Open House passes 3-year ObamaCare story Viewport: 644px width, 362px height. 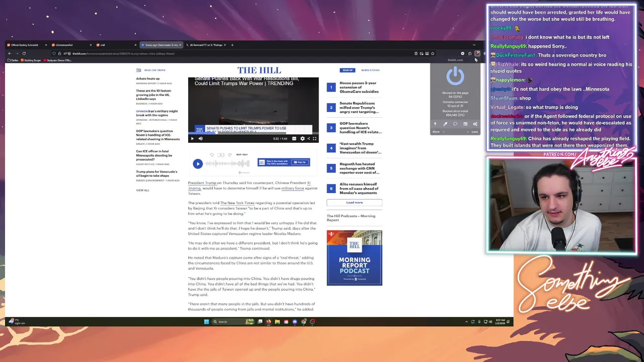[359, 87]
